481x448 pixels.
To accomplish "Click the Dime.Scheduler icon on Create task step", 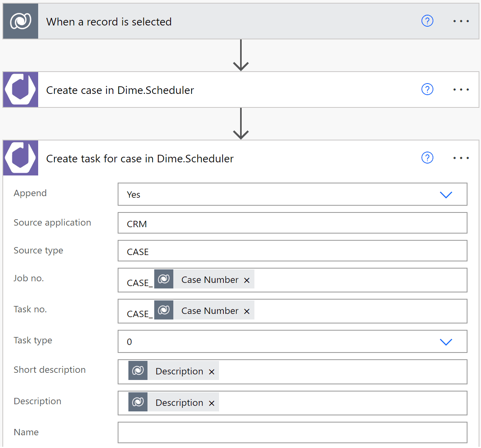I will 21,158.
